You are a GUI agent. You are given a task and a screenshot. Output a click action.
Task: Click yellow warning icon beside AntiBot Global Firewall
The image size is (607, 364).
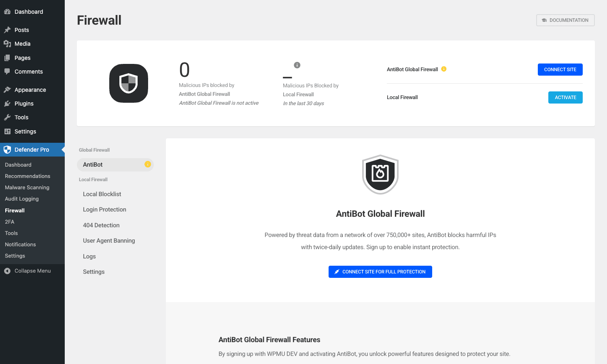pyautogui.click(x=444, y=69)
